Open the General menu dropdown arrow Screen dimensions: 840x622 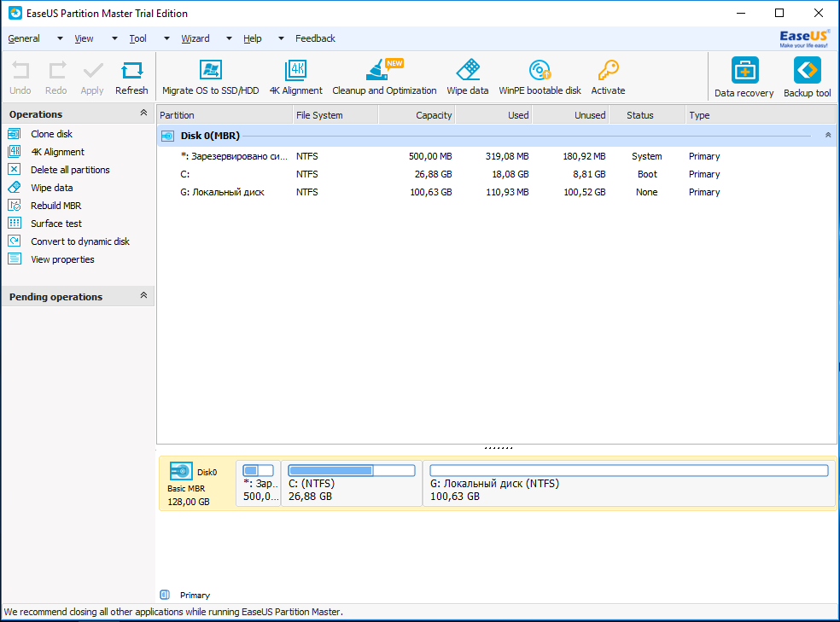[x=60, y=38]
